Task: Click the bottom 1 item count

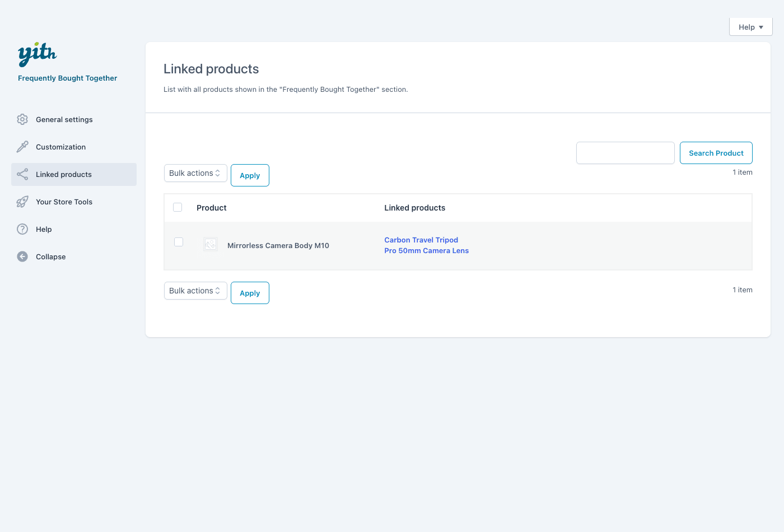Action: click(742, 290)
